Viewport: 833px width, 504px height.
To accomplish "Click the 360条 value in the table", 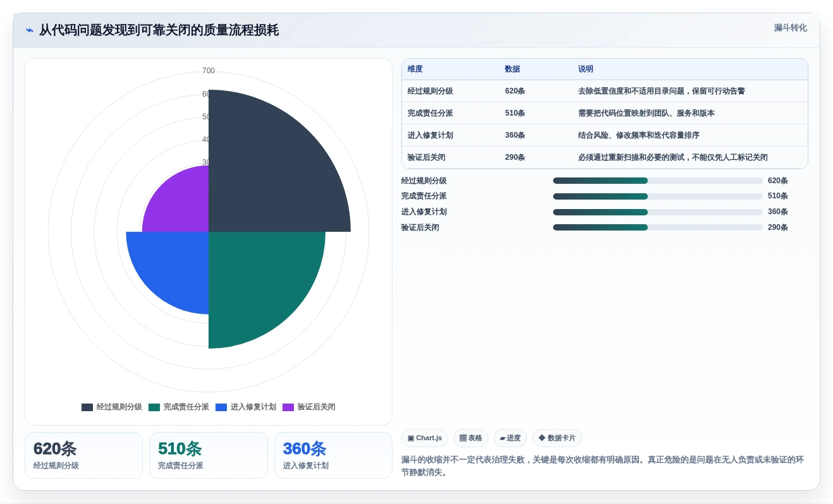I will tap(515, 135).
